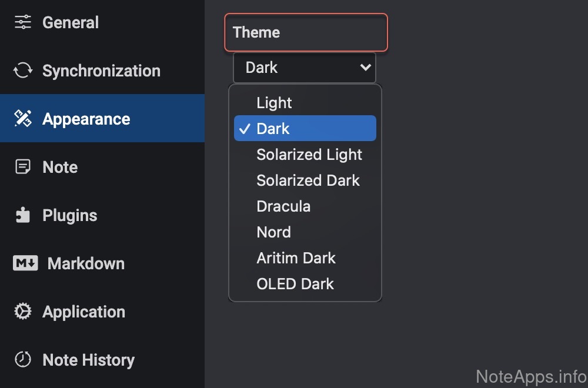This screenshot has height=388, width=588.
Task: Choose Light theme from the list
Action: pos(274,103)
